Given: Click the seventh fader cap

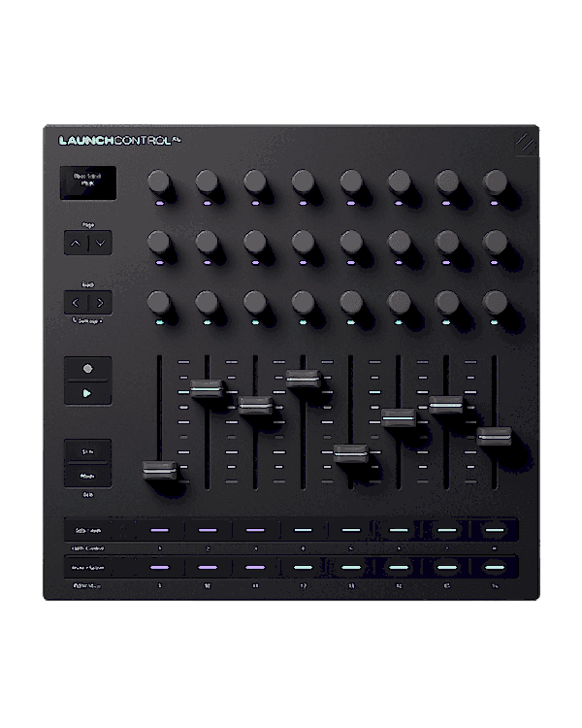Looking at the screenshot, I should (446, 405).
